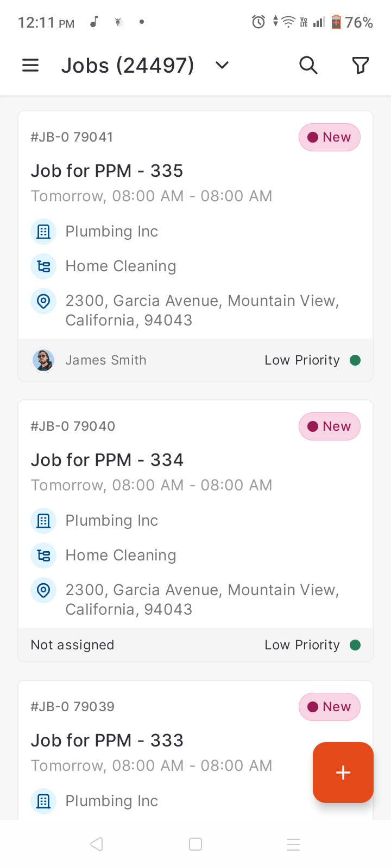Open Job for PPM - 333 card
This screenshot has width=391, height=868.
click(x=107, y=741)
